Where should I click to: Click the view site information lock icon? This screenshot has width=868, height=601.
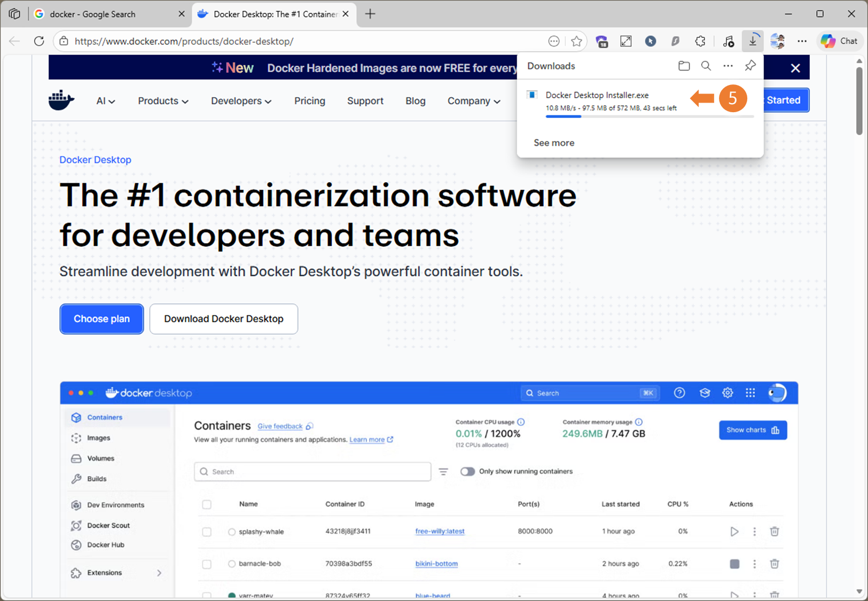pos(64,41)
